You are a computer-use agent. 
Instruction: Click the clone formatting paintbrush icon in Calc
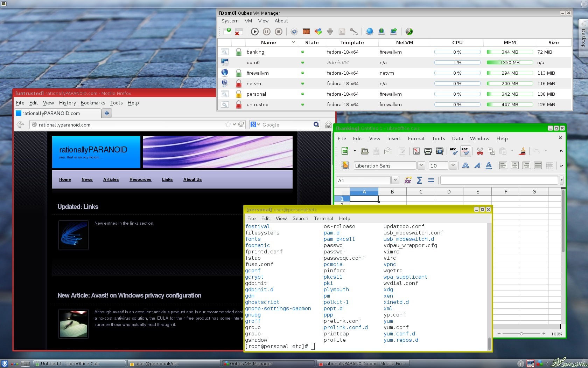tap(523, 151)
